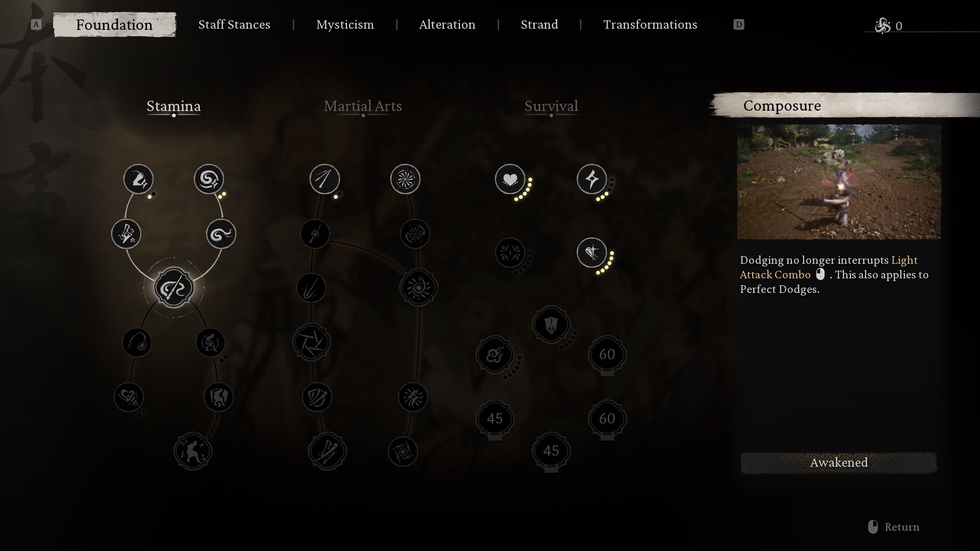Viewport: 980px width, 551px height.
Task: Click the Return button
Action: pos(902,527)
